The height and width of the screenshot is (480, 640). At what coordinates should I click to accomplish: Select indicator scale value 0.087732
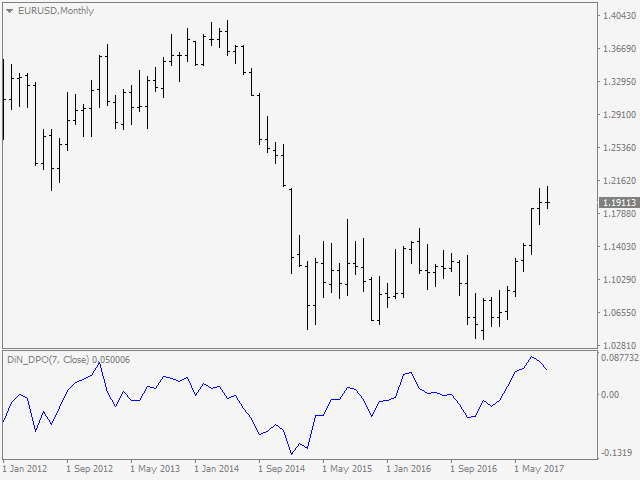[620, 358]
